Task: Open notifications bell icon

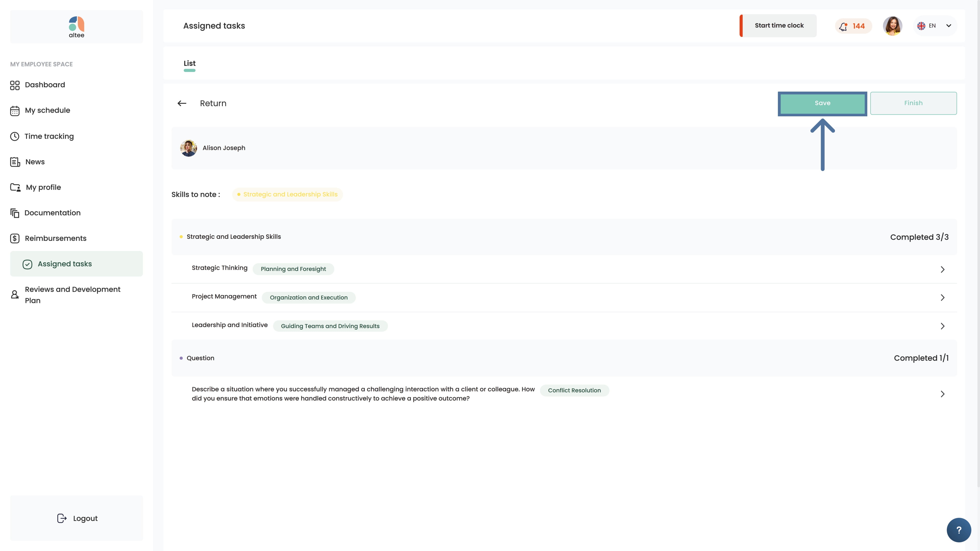Action: (x=843, y=26)
